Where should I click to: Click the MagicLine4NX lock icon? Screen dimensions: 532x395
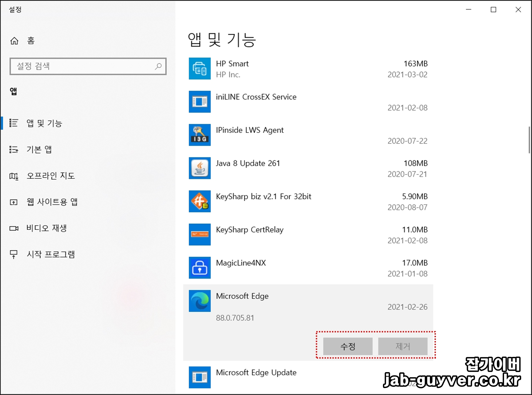point(199,267)
